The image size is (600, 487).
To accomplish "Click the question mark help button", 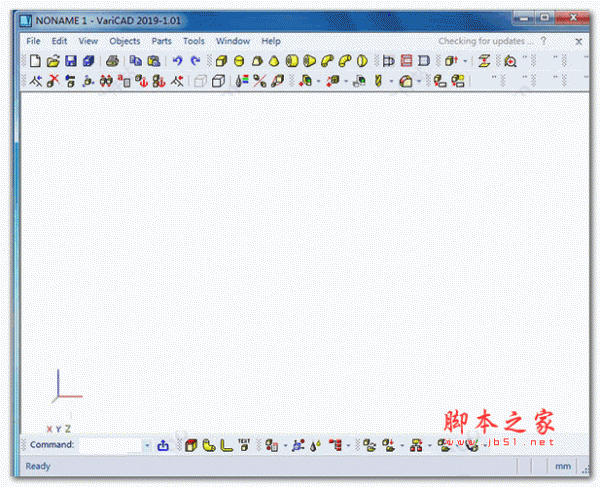I will [x=543, y=41].
